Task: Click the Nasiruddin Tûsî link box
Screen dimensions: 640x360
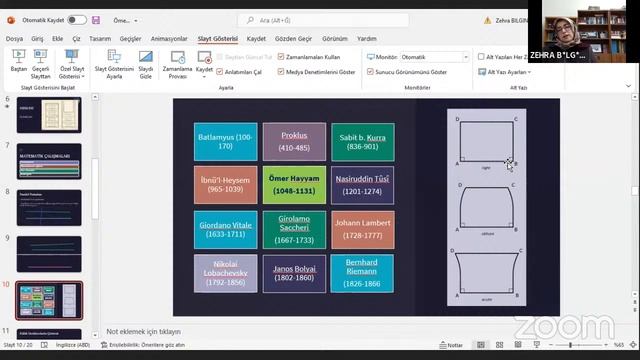Action: tap(362, 185)
